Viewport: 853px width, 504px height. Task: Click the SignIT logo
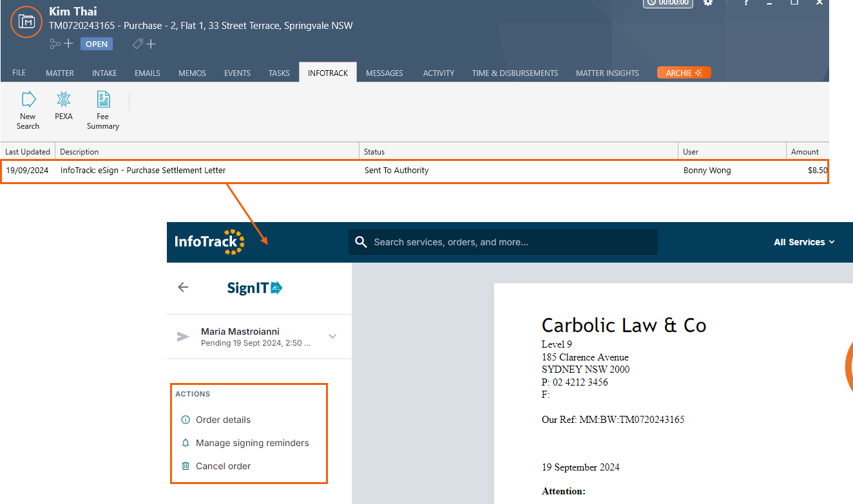pos(254,288)
